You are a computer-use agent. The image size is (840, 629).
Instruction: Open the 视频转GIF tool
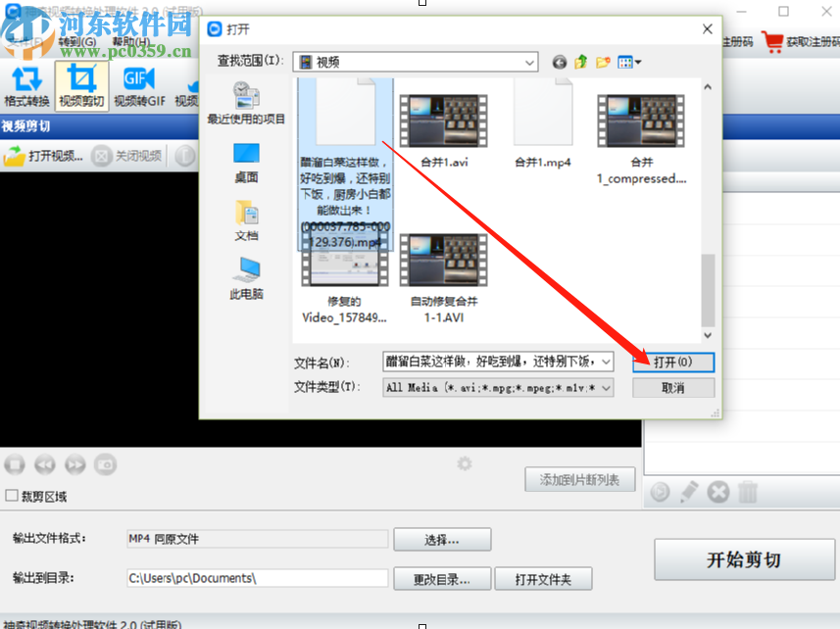tap(139, 85)
